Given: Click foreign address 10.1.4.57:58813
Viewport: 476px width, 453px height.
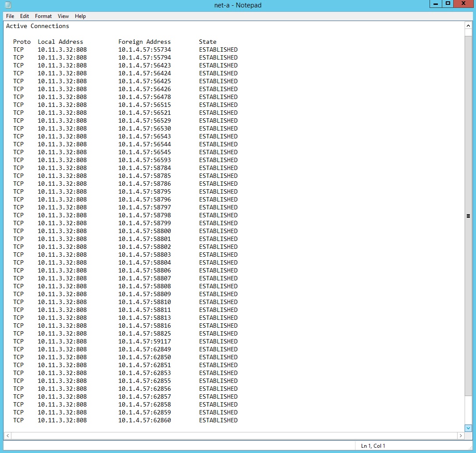Looking at the screenshot, I should pyautogui.click(x=145, y=318).
